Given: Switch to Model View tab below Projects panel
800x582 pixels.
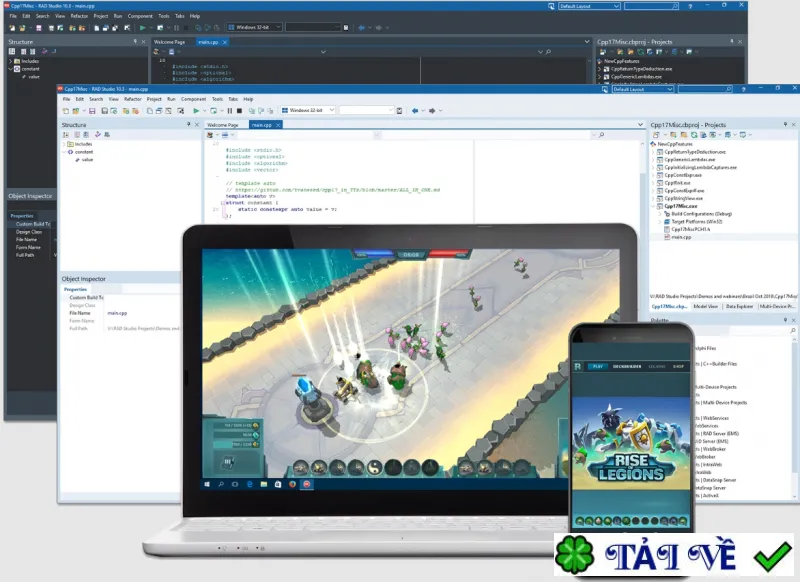Looking at the screenshot, I should pyautogui.click(x=706, y=307).
